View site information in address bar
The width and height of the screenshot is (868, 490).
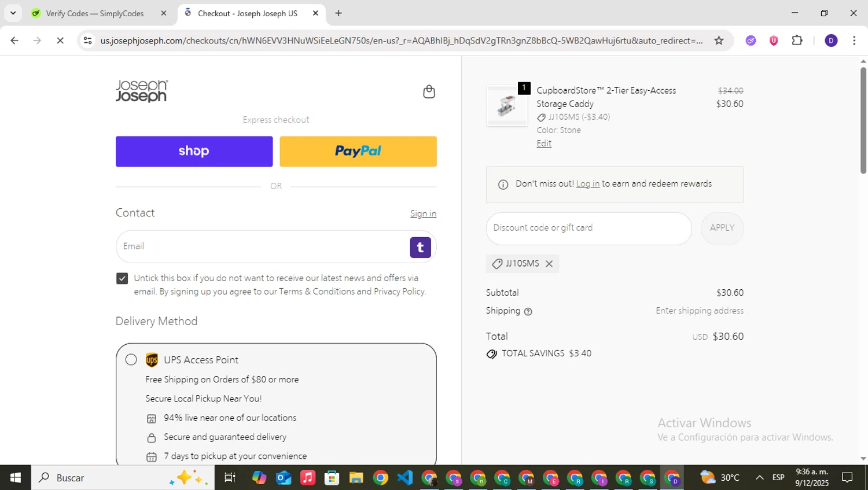point(87,40)
